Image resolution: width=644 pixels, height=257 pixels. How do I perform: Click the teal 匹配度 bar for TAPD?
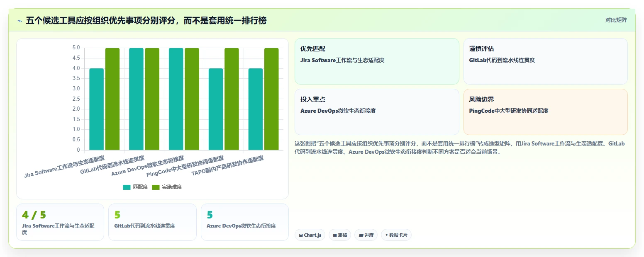point(256,109)
